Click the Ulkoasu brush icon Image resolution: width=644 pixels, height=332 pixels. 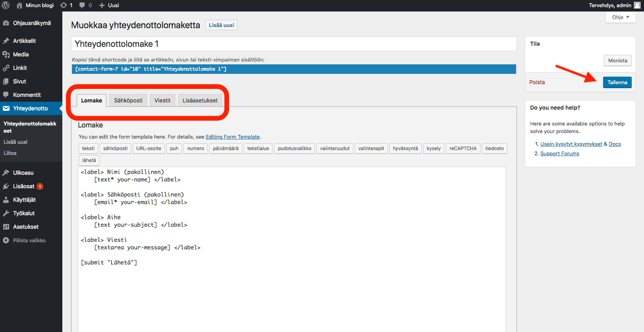click(6, 173)
